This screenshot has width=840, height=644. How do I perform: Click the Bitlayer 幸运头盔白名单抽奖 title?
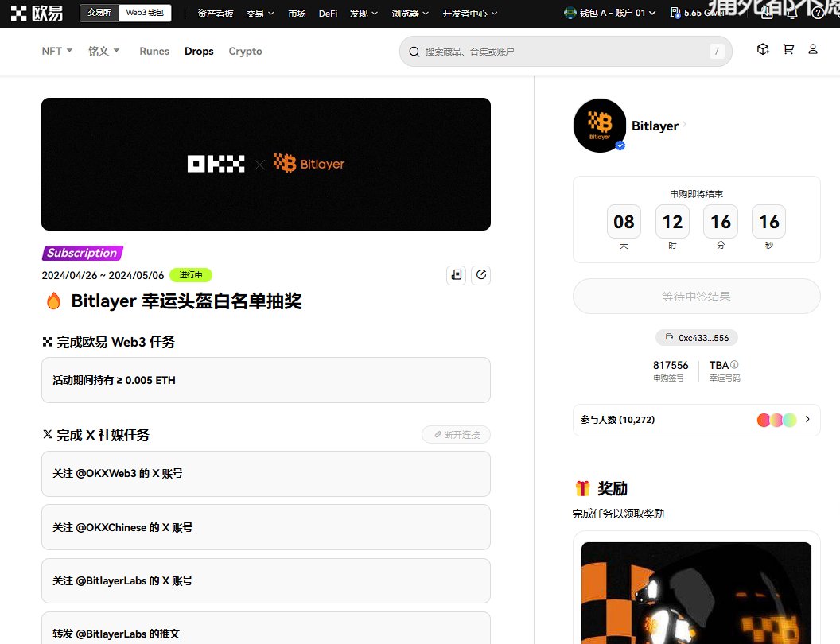coord(186,301)
